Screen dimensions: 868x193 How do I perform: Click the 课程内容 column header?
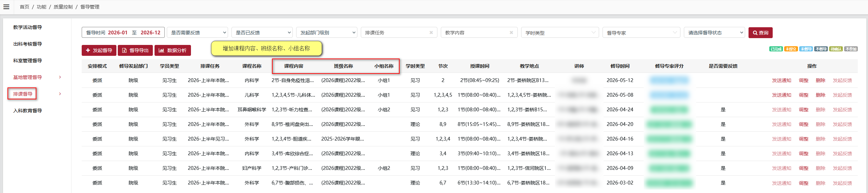(x=294, y=66)
